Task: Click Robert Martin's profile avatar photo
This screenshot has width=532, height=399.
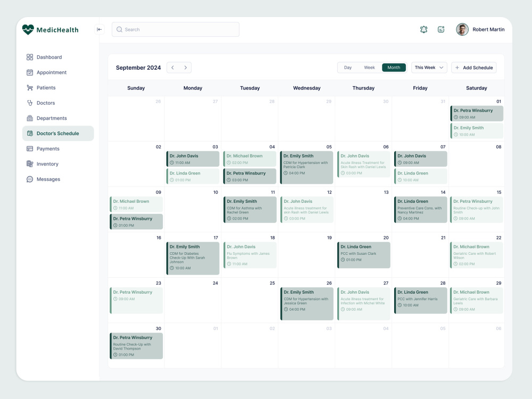Action: point(462,29)
